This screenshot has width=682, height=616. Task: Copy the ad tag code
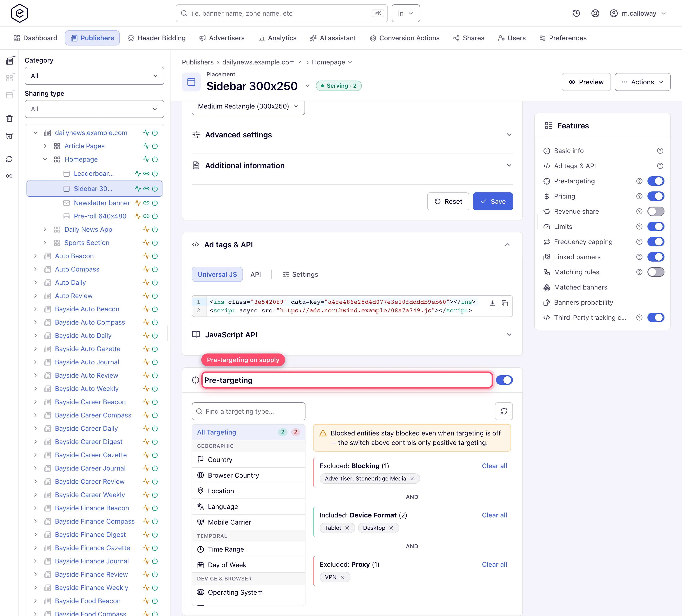pos(505,303)
